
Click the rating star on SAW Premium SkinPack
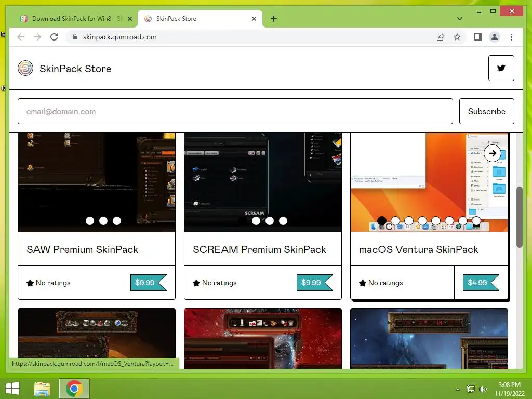tap(30, 283)
